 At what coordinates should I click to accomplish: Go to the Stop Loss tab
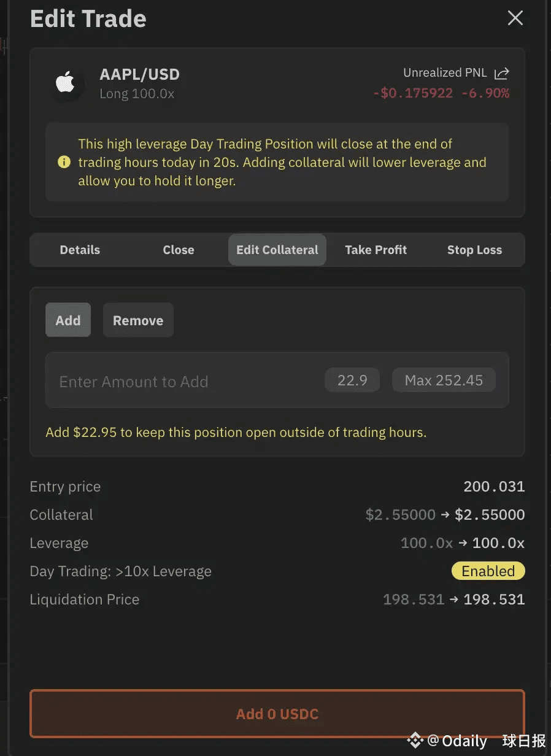474,250
